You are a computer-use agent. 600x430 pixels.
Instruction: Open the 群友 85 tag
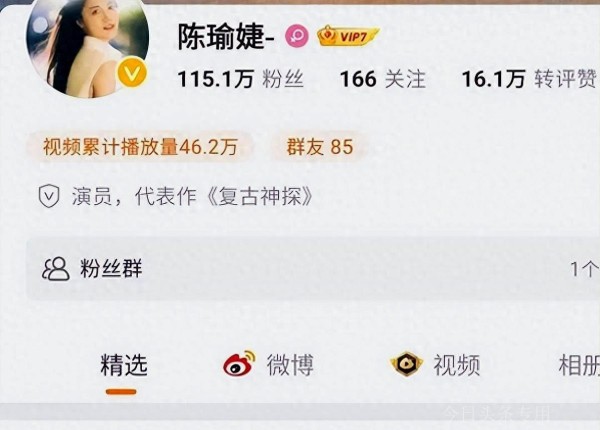(x=320, y=147)
